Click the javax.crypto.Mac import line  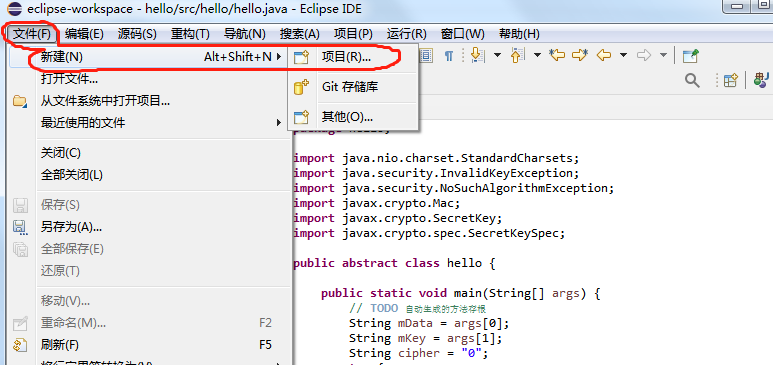click(377, 203)
